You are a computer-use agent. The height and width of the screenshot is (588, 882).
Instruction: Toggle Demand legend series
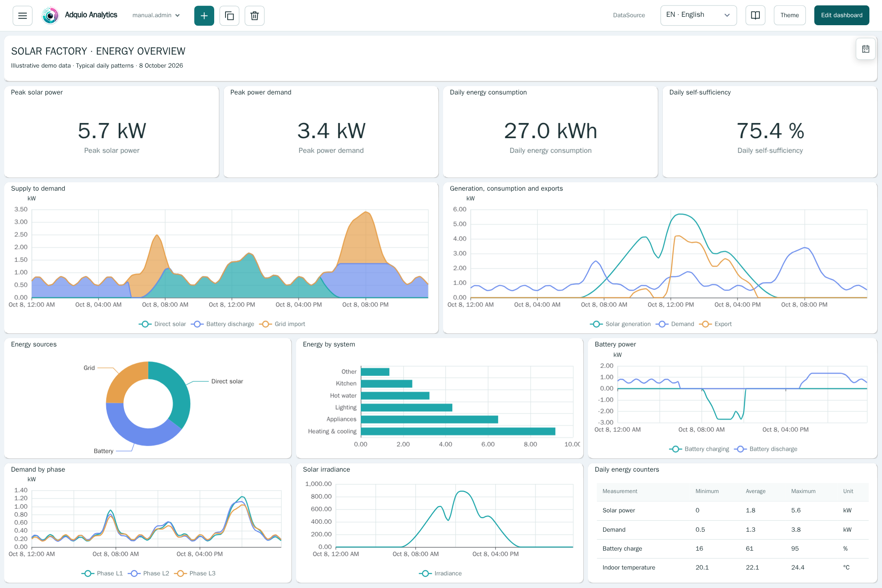click(675, 324)
